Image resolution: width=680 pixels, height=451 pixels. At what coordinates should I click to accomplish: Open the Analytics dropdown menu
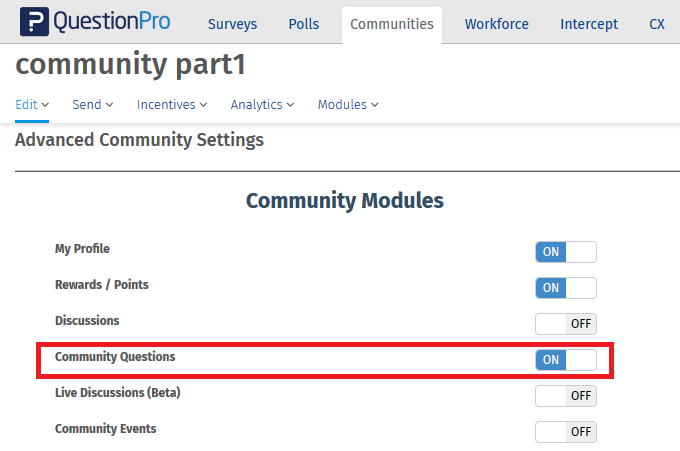coord(262,104)
